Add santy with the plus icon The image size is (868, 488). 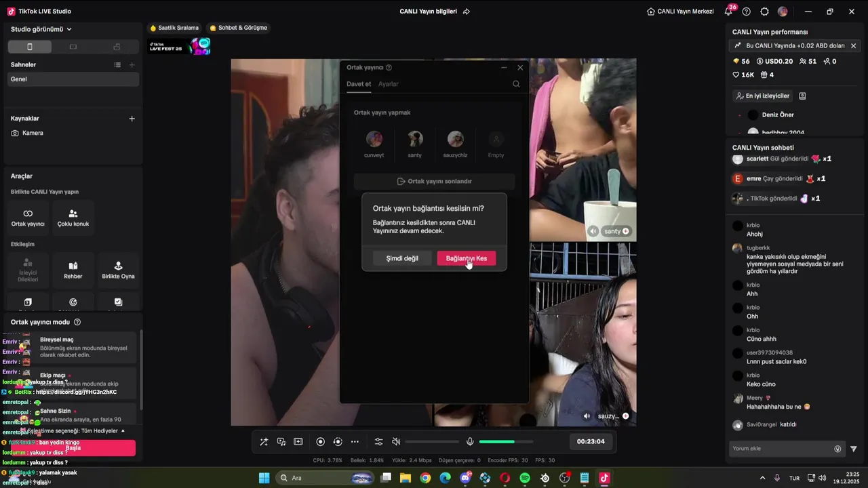(626, 231)
